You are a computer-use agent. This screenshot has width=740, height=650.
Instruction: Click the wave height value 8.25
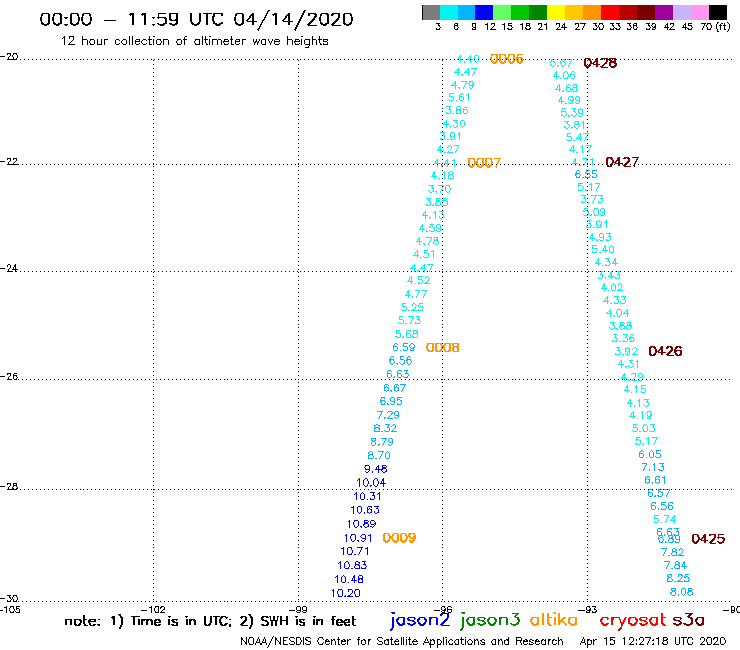tap(678, 578)
